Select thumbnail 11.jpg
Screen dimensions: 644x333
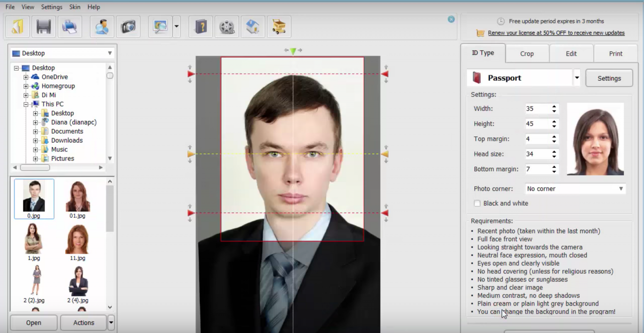point(78,242)
